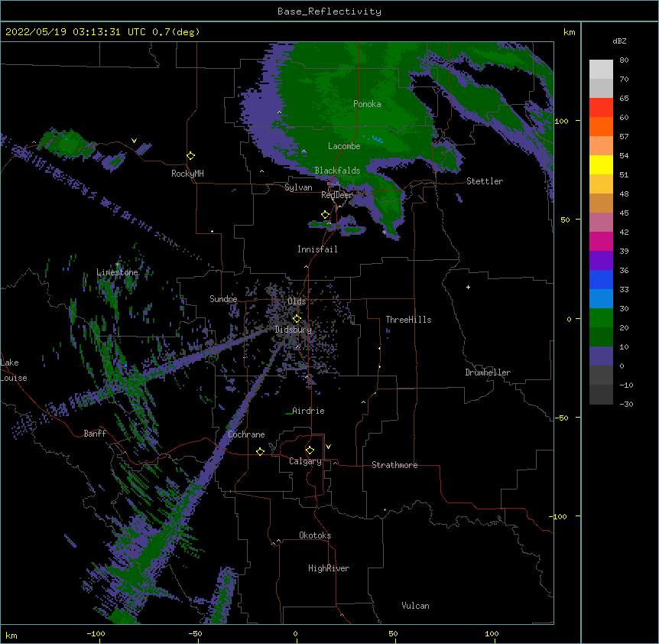Click the yellow diamond marker south of RedDeer
The width and height of the screenshot is (659, 644).
pos(325,215)
